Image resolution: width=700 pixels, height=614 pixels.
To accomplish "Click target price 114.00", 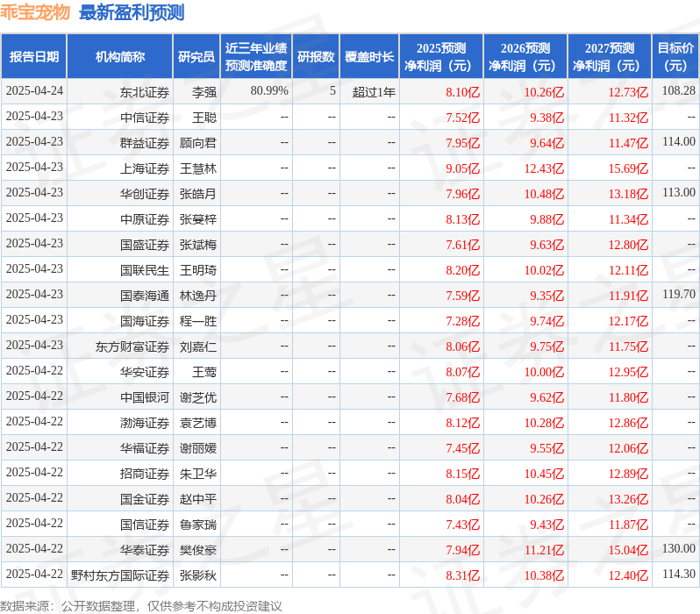I will click(x=679, y=142).
